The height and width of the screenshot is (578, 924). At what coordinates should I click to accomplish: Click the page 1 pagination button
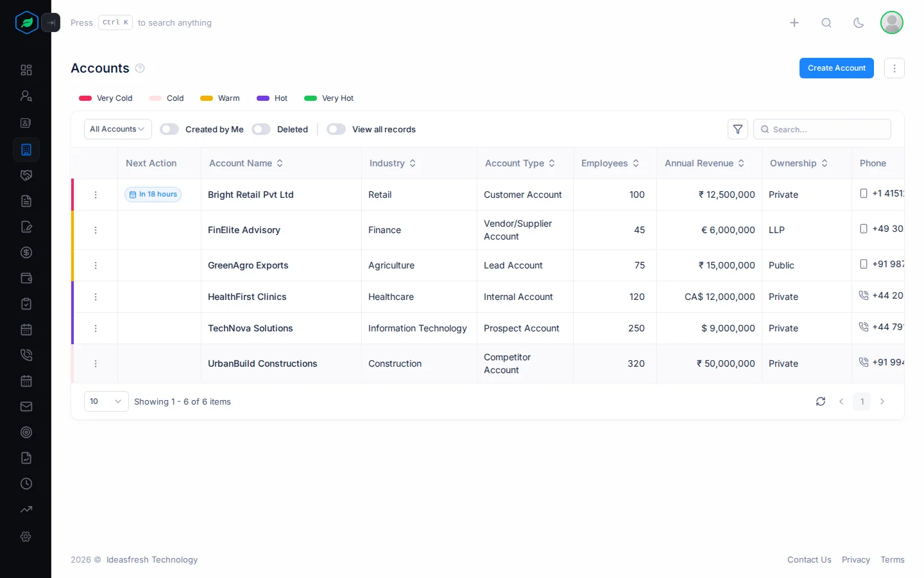pos(862,401)
